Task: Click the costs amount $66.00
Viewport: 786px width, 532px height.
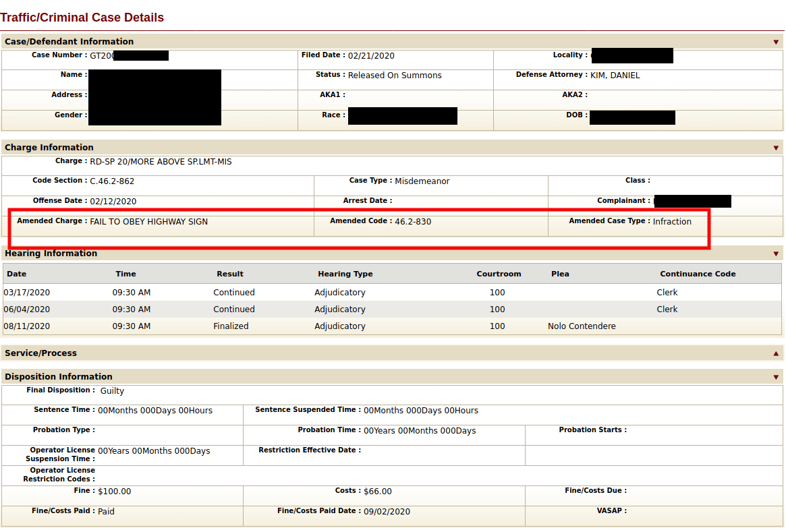Action: pos(377,492)
